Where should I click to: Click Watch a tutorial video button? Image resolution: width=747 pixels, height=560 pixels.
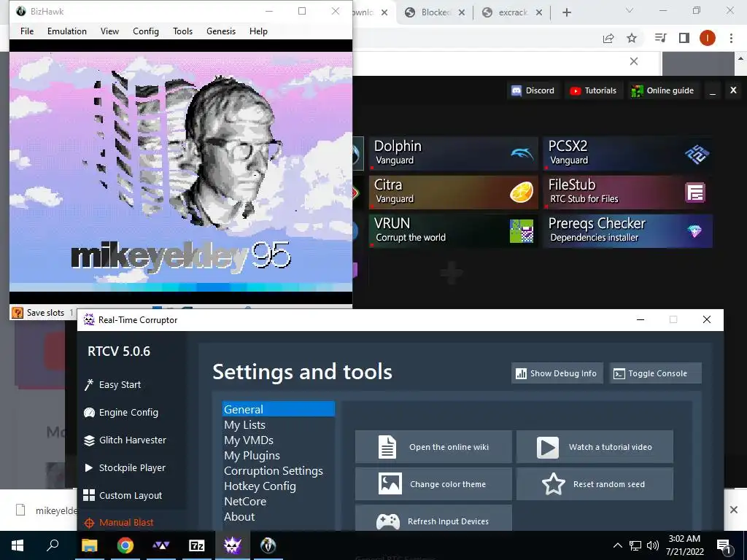(595, 447)
